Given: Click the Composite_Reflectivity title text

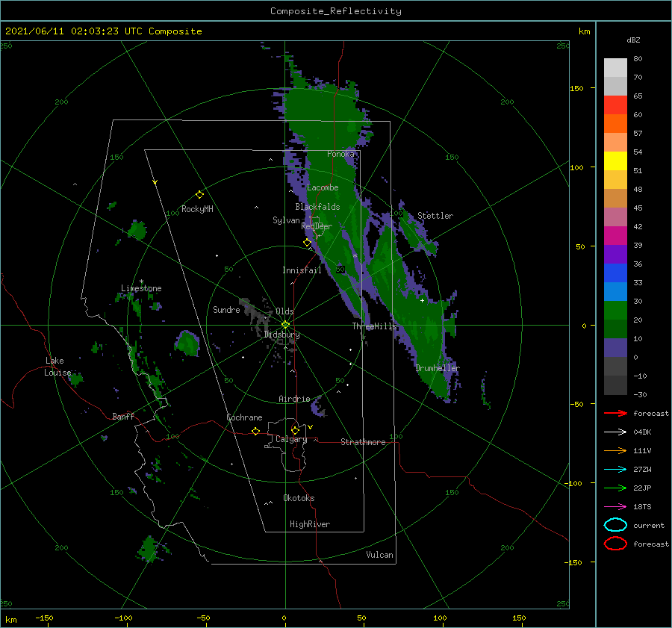Looking at the screenshot, I should [x=335, y=11].
